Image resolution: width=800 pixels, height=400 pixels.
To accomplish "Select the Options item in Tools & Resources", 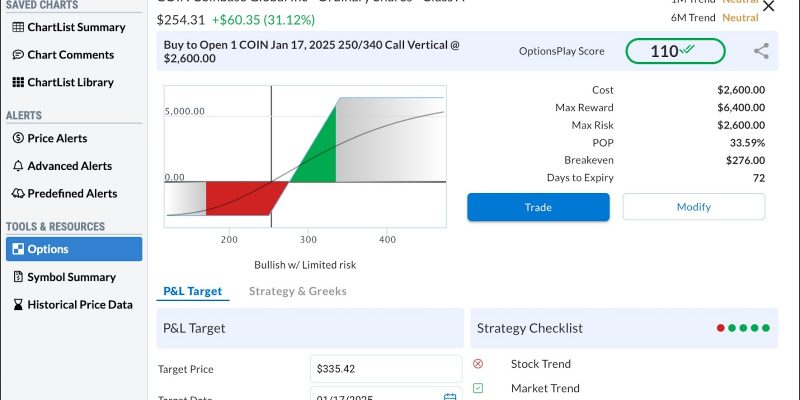I will coord(74,249).
